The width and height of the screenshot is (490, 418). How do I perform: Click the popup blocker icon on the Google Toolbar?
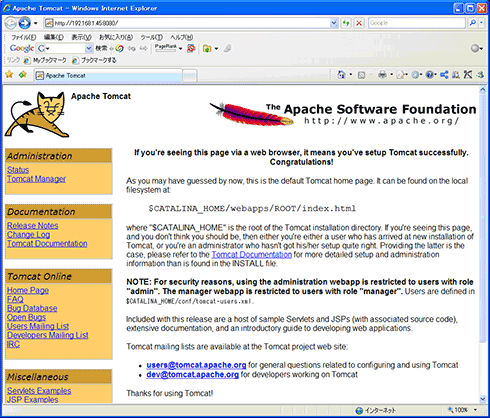click(191, 49)
